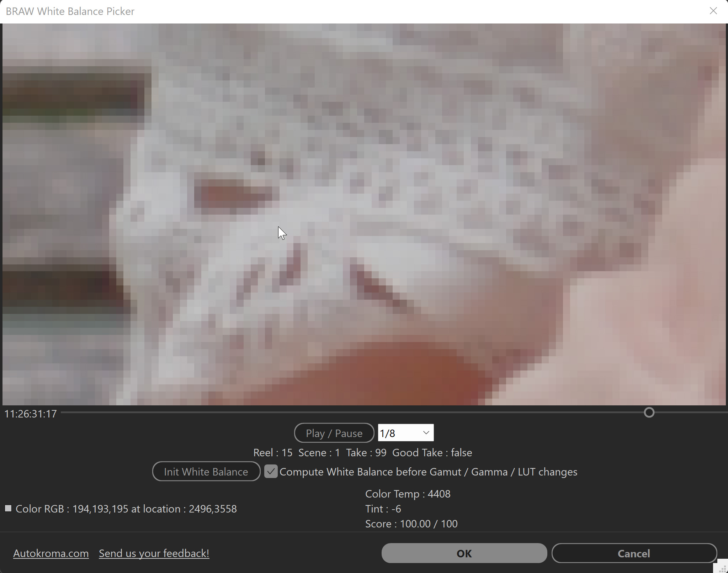The image size is (728, 573).
Task: Click Cancel to discard changes
Action: (633, 553)
